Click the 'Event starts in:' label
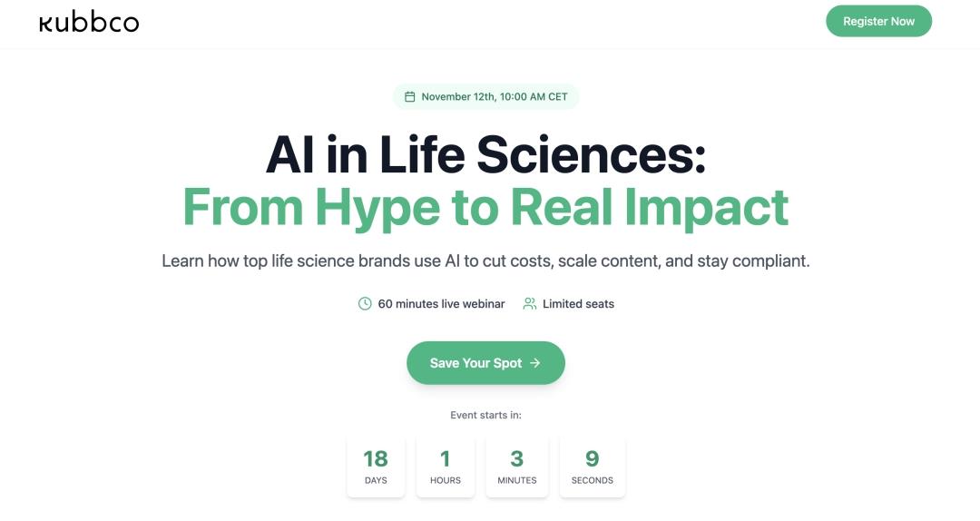This screenshot has height=521, width=980. [485, 415]
